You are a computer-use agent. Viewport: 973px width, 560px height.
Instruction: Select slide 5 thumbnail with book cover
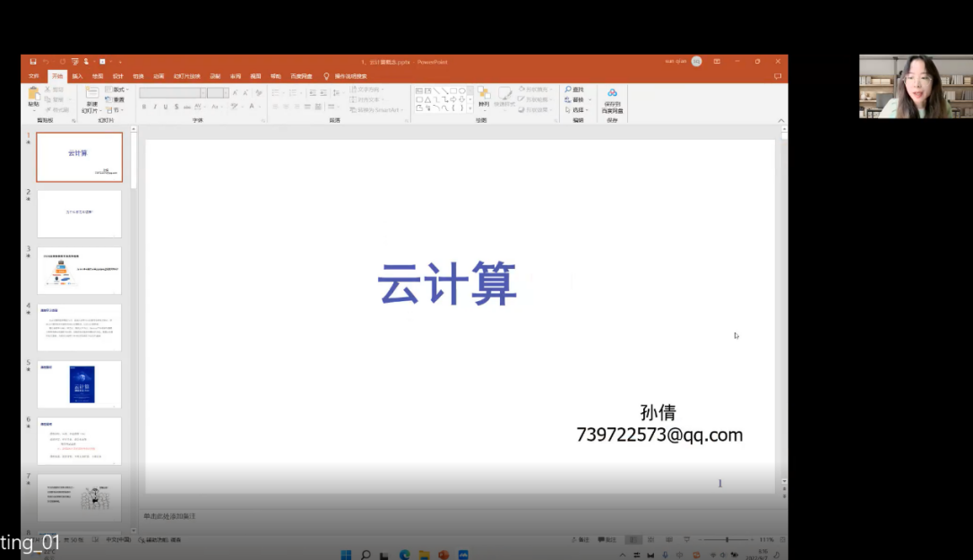(x=80, y=384)
